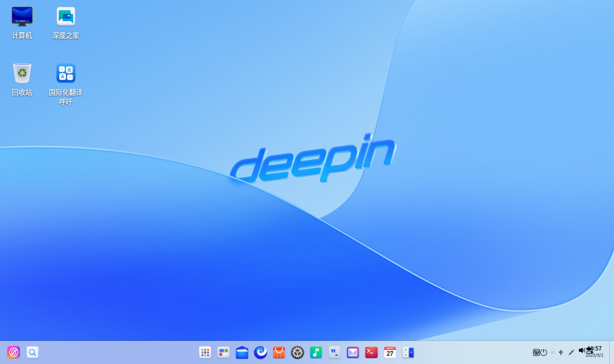Click the on-screen keyboard tray icon

536,352
